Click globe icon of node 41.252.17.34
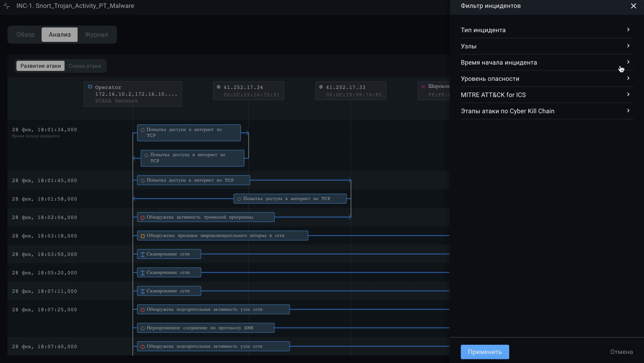Image resolution: width=644 pixels, height=363 pixels. coord(219,87)
